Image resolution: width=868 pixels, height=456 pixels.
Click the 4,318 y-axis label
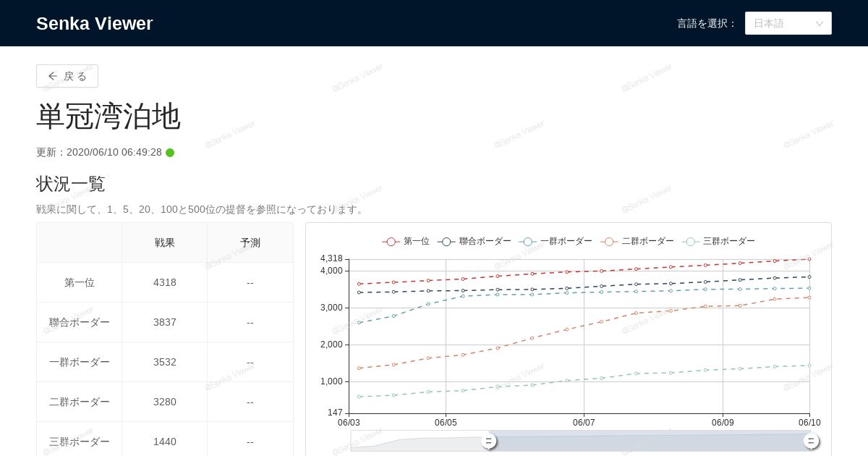(331, 258)
